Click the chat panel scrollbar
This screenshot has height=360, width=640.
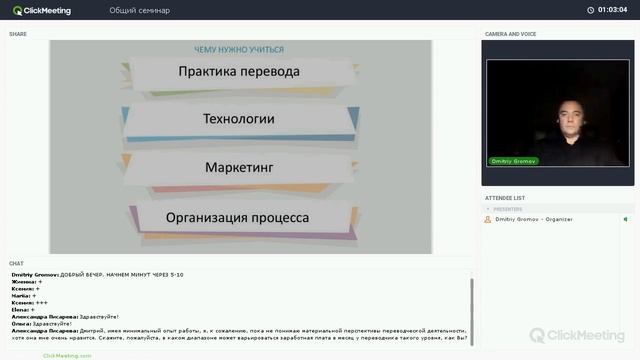tap(472, 312)
